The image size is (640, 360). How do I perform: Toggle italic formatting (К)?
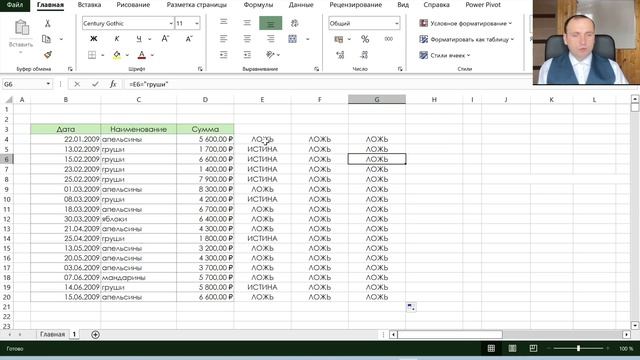point(117,39)
